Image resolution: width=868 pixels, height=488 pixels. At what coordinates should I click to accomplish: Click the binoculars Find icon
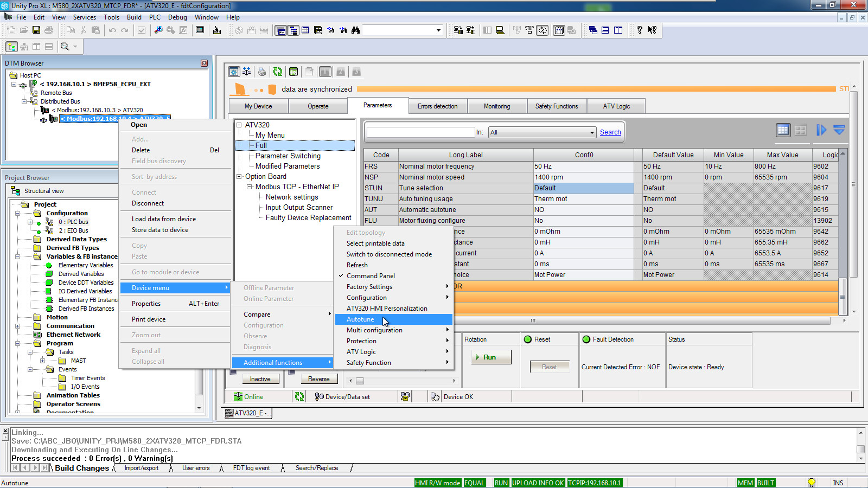pos(356,30)
